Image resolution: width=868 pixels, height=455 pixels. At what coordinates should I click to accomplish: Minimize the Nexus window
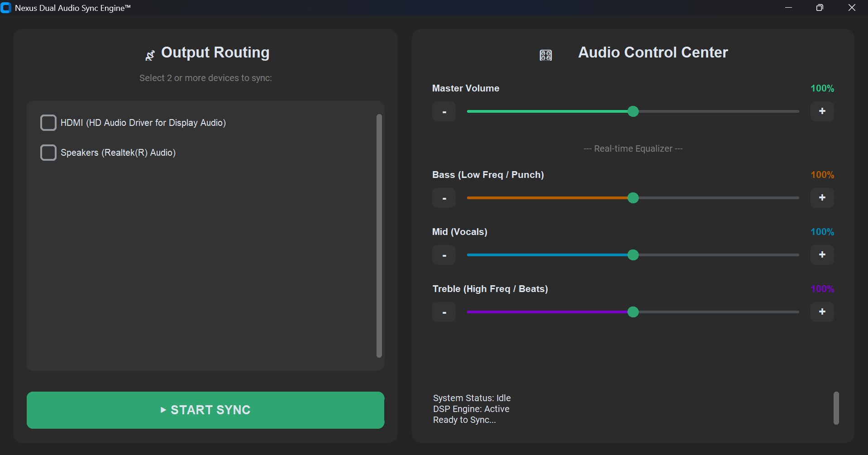point(788,8)
